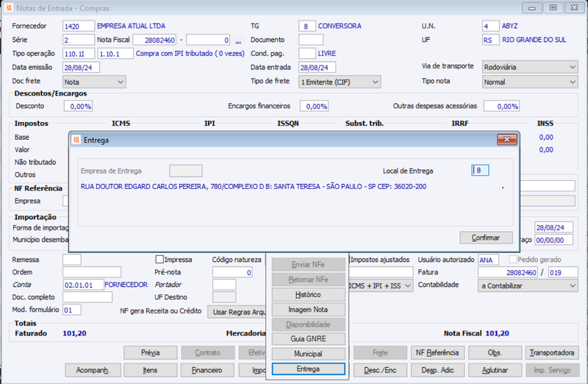Toggle the Pedido gerado checkbox
Viewport: 588px width, 384px height.
point(512,260)
